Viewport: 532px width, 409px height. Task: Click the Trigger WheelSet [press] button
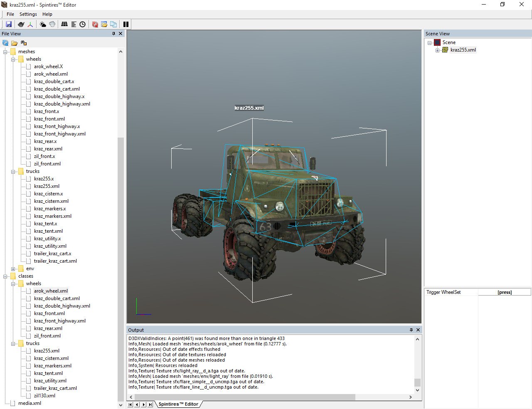point(505,292)
